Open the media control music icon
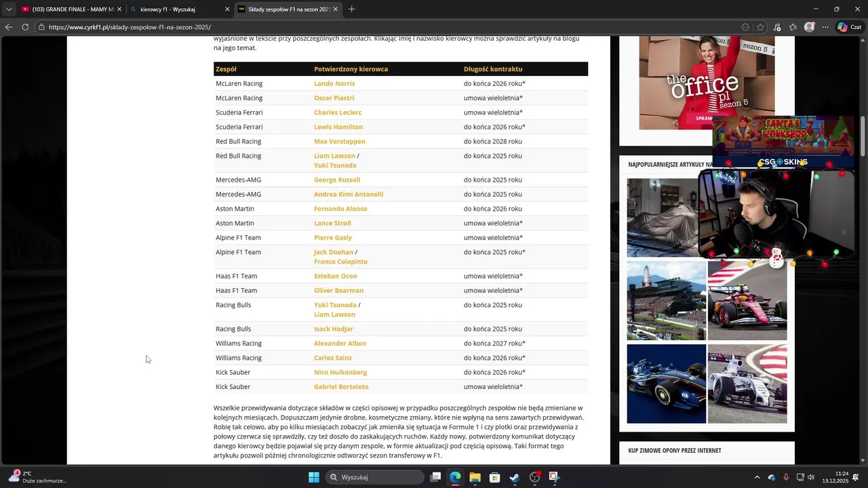 [777, 27]
